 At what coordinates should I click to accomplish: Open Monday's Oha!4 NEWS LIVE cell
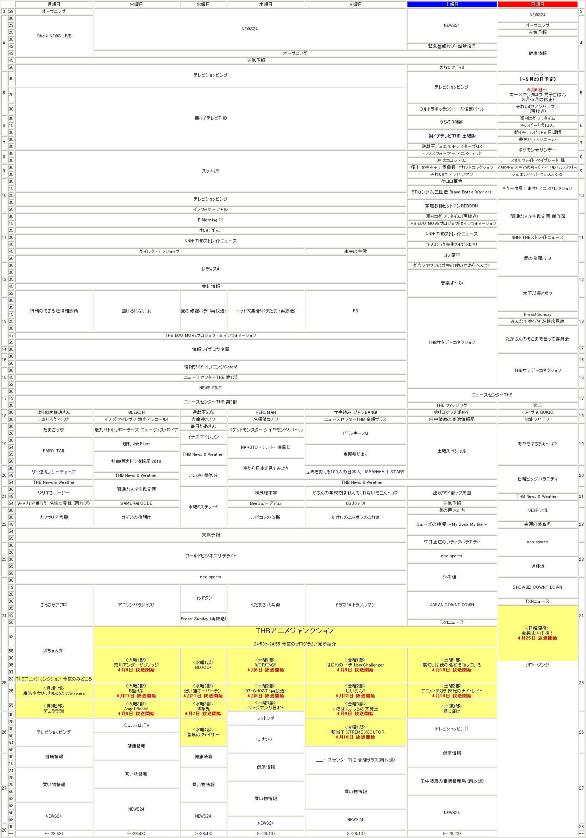(x=54, y=36)
